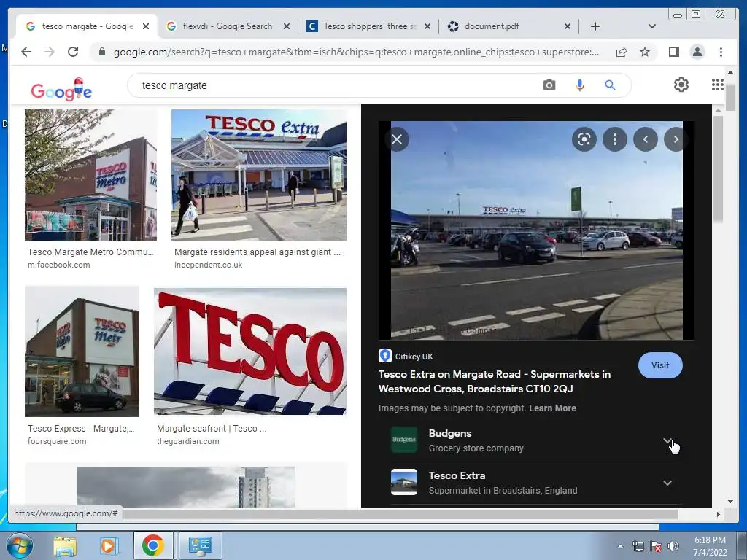This screenshot has width=747, height=560.
Task: Open the Tesco Express foursquare thumbnail
Action: click(82, 351)
